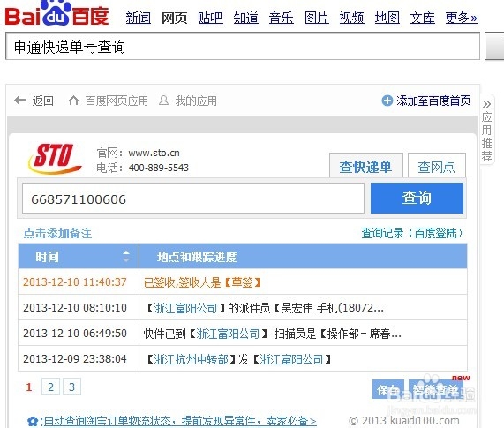Viewport: 504px width, 428px height.
Task: Select the 查快递单 tab
Action: (365, 167)
